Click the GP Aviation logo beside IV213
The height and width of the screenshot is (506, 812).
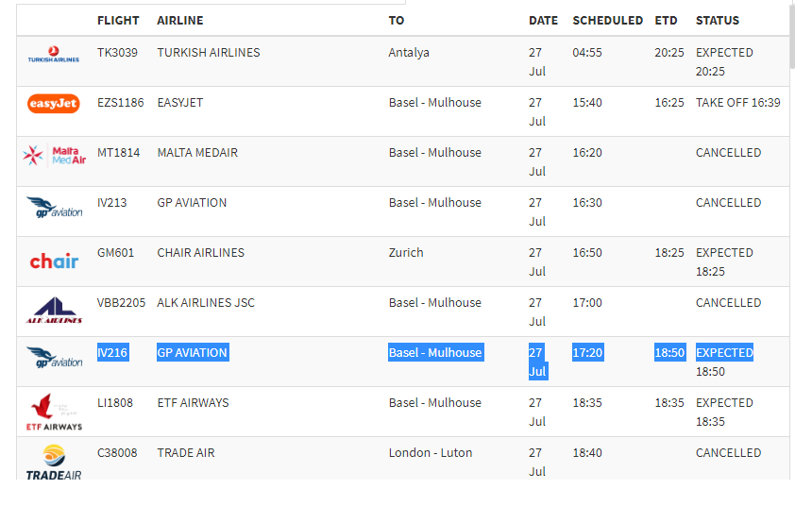point(54,207)
